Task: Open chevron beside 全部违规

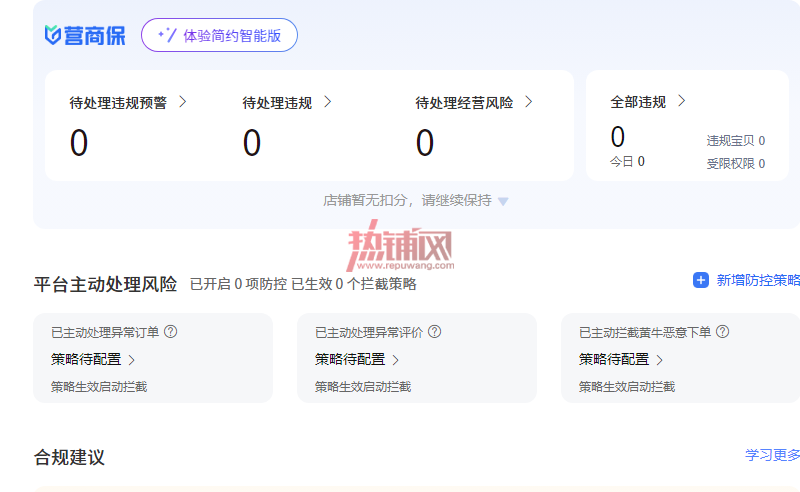Action: (x=682, y=101)
